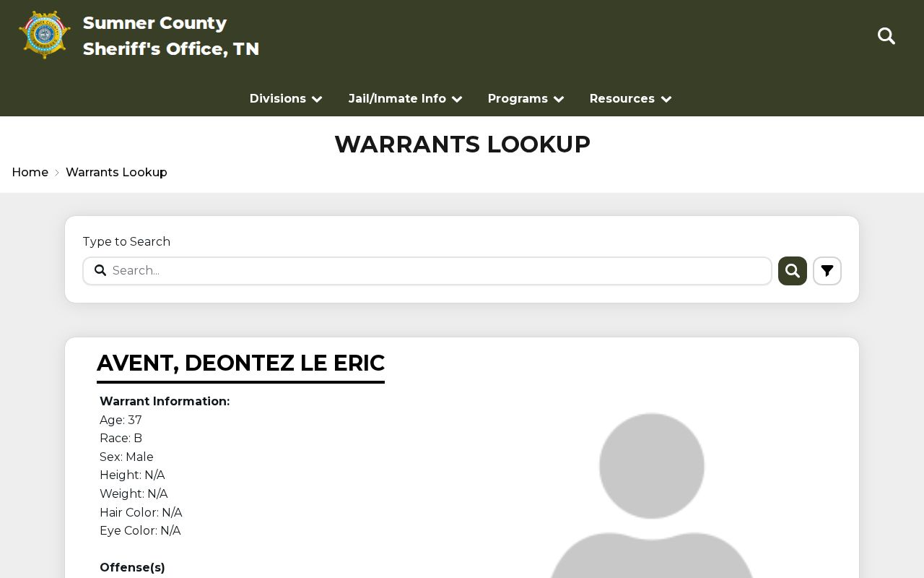This screenshot has height=578, width=924.
Task: Click the WARRANTS LOOKUP page heading
Action: pos(462,144)
